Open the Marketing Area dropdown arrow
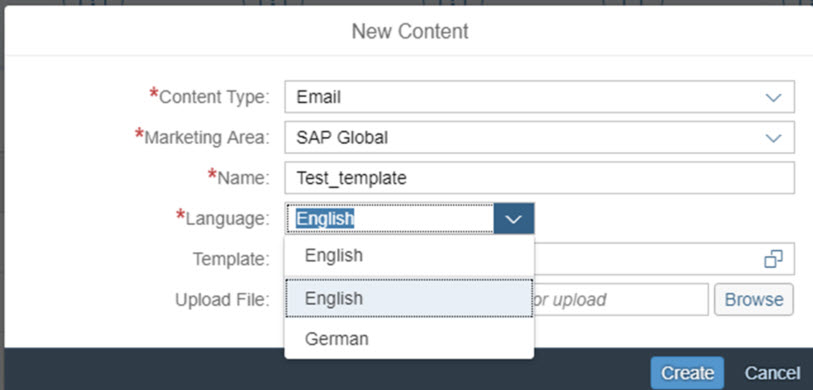This screenshot has width=813, height=390. click(773, 138)
